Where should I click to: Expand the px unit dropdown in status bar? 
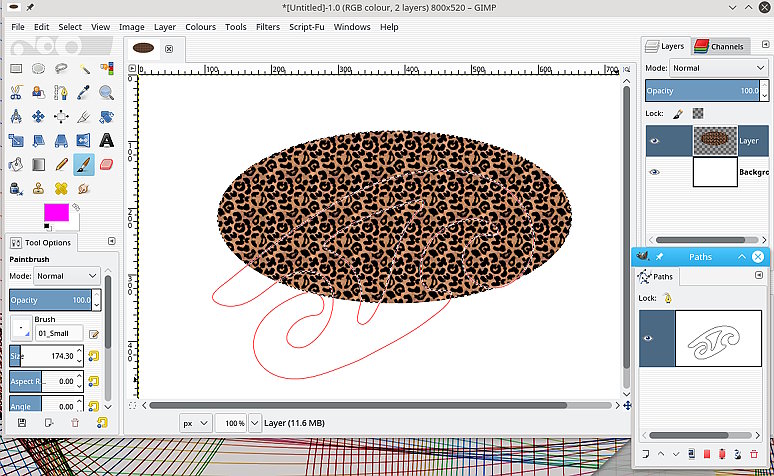[x=195, y=423]
